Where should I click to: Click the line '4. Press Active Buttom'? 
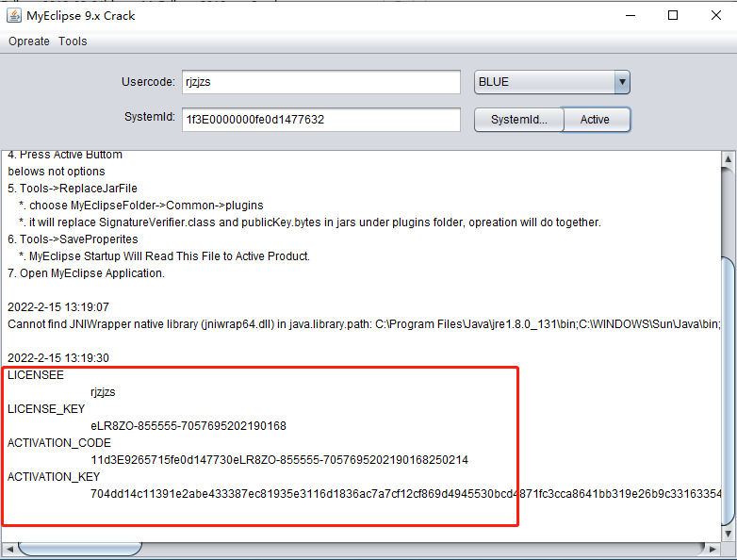65,156
